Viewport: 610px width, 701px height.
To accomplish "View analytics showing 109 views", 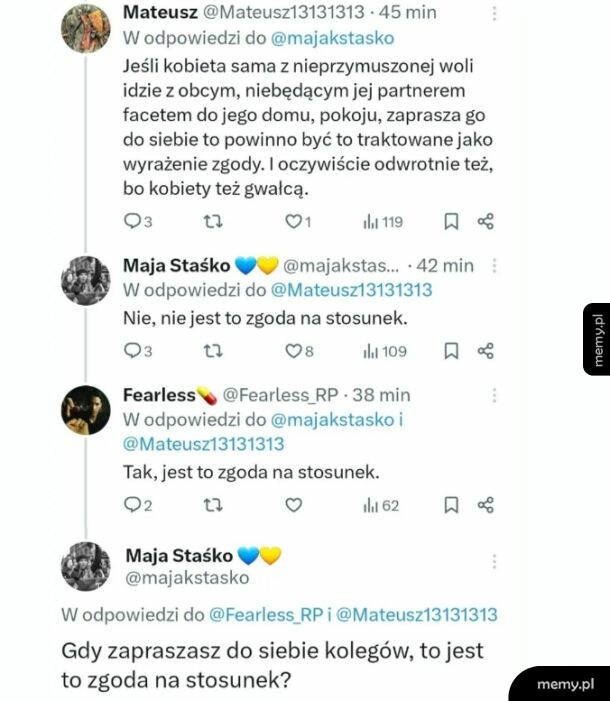I will [x=385, y=351].
